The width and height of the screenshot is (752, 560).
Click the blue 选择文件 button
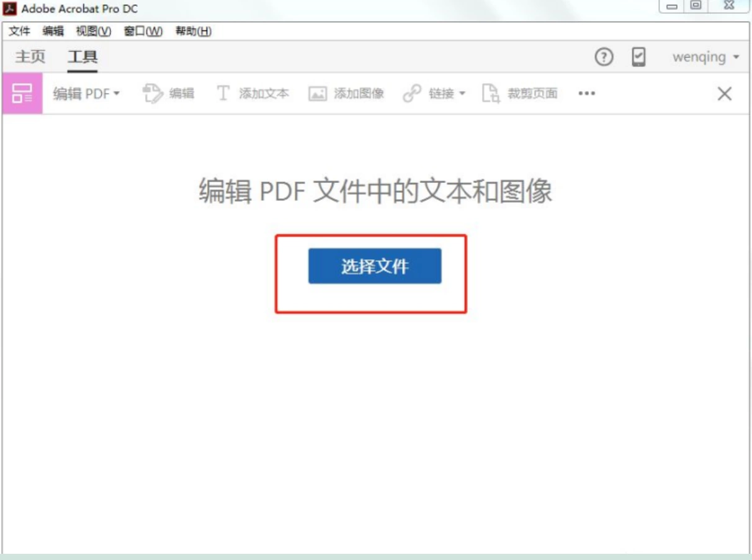point(375,266)
